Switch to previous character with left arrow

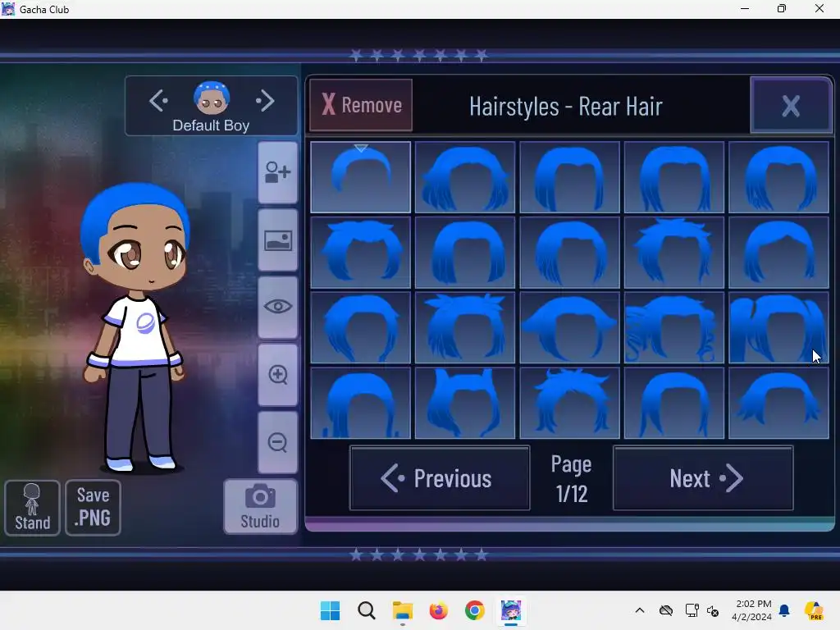coord(158,101)
